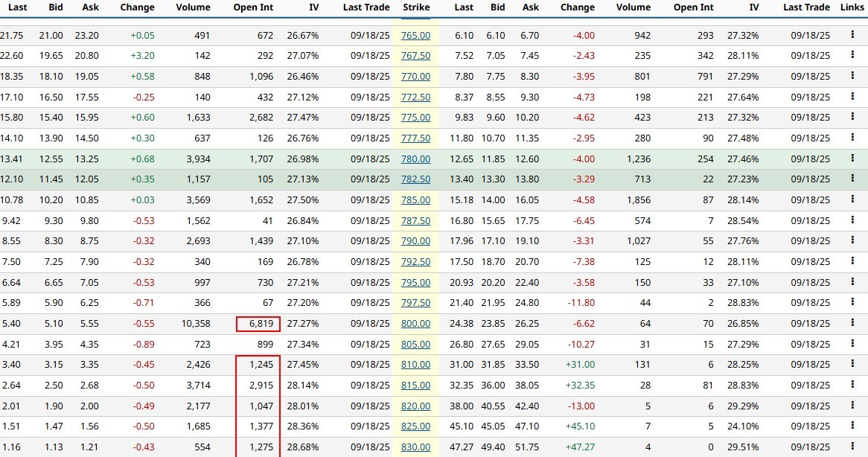The width and height of the screenshot is (868, 457).
Task: Click the links ellipsis for the 790.00 strike
Action: coord(852,240)
